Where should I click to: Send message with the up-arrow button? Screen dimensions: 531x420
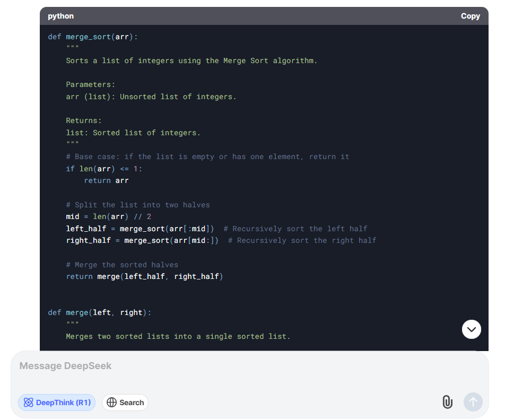pos(473,402)
